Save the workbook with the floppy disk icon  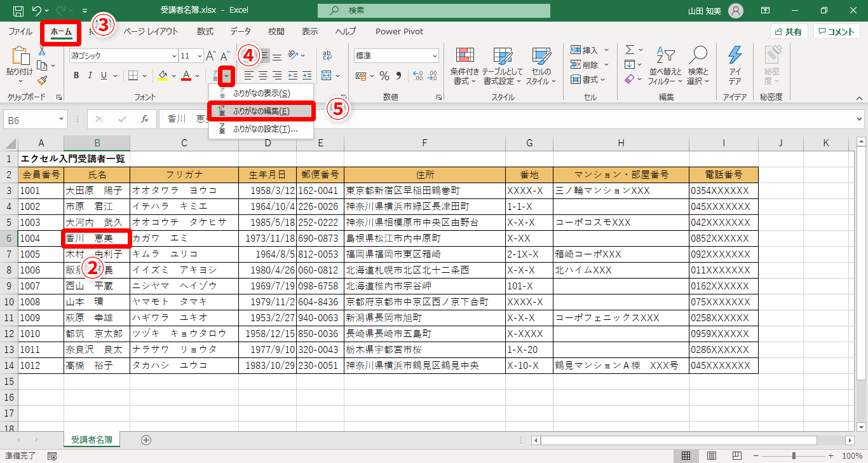[18, 11]
